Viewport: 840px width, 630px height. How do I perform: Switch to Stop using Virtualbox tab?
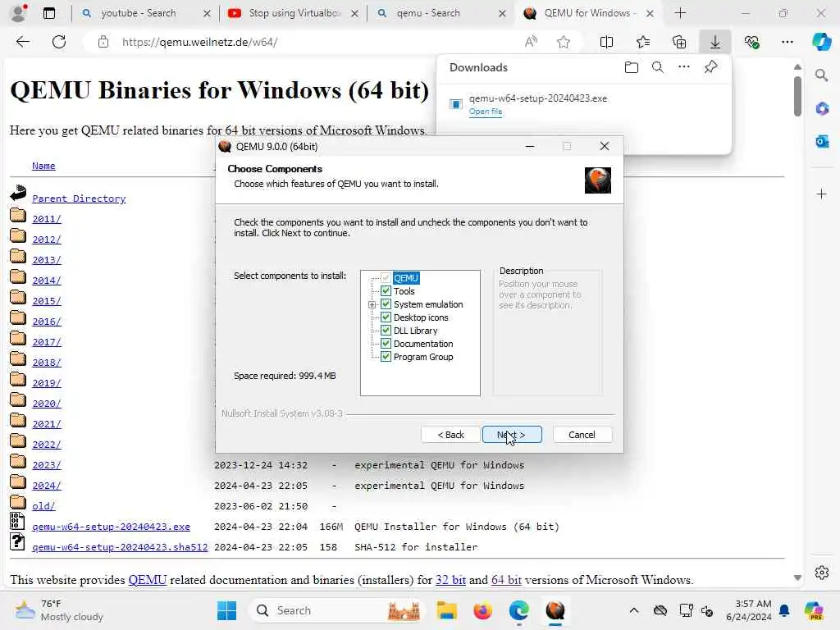click(294, 13)
